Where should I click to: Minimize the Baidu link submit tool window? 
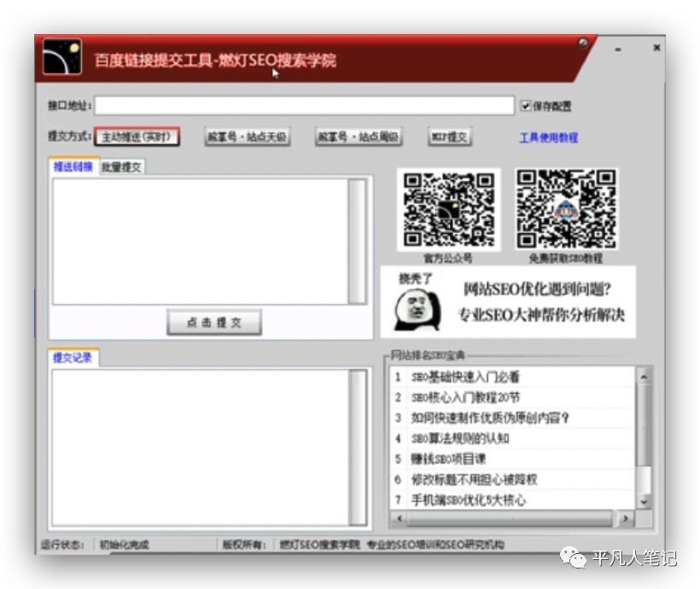(x=618, y=50)
